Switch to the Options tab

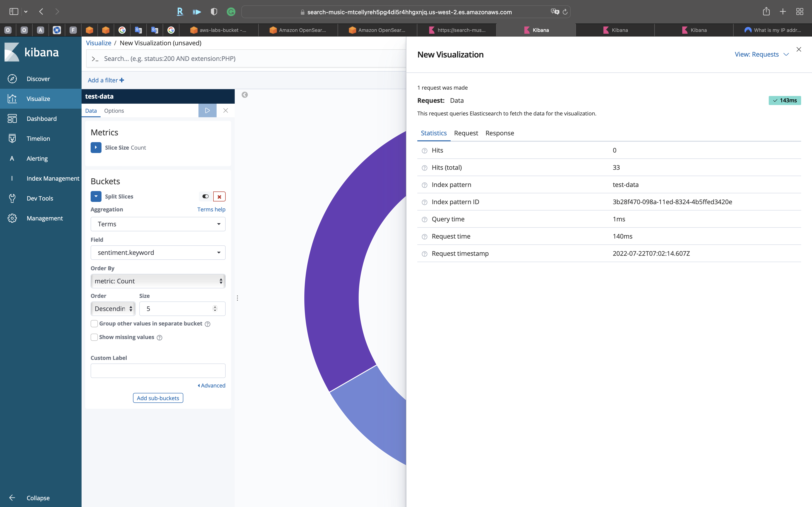tap(114, 111)
